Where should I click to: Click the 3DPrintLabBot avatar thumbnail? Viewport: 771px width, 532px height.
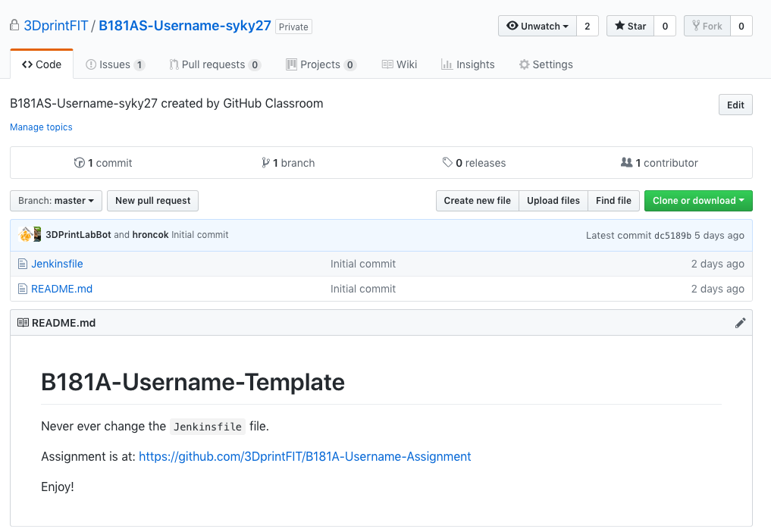(x=26, y=234)
